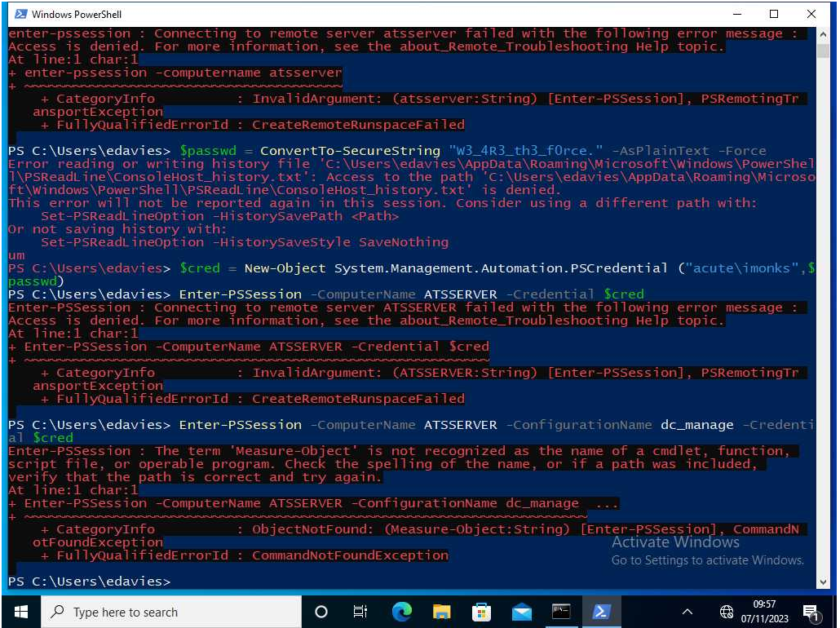Maximize the Windows PowerShell window
840x628 pixels.
774,14
